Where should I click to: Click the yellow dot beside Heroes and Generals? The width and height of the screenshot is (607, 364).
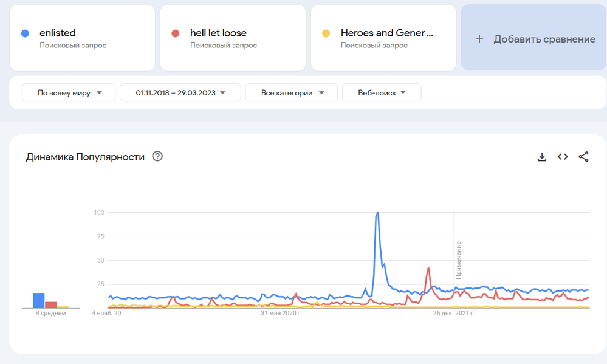[326, 33]
